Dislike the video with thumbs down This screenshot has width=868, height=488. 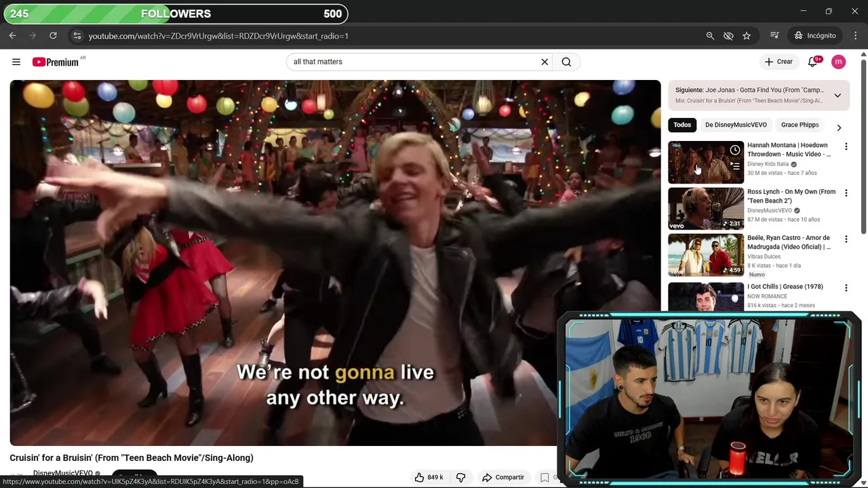point(460,477)
